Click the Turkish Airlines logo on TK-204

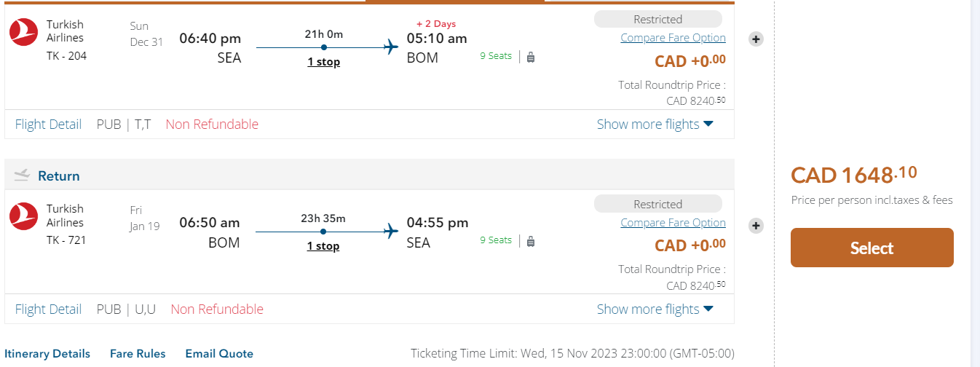(x=23, y=31)
